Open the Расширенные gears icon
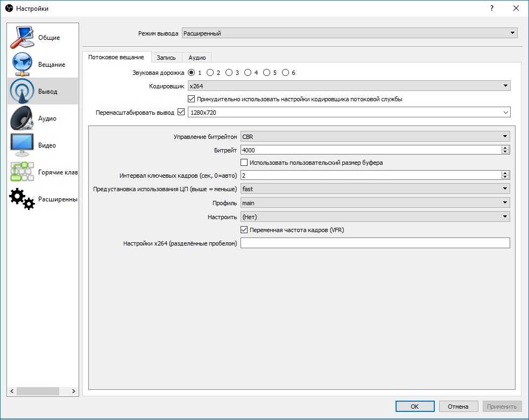This screenshot has width=529, height=420. [22, 199]
